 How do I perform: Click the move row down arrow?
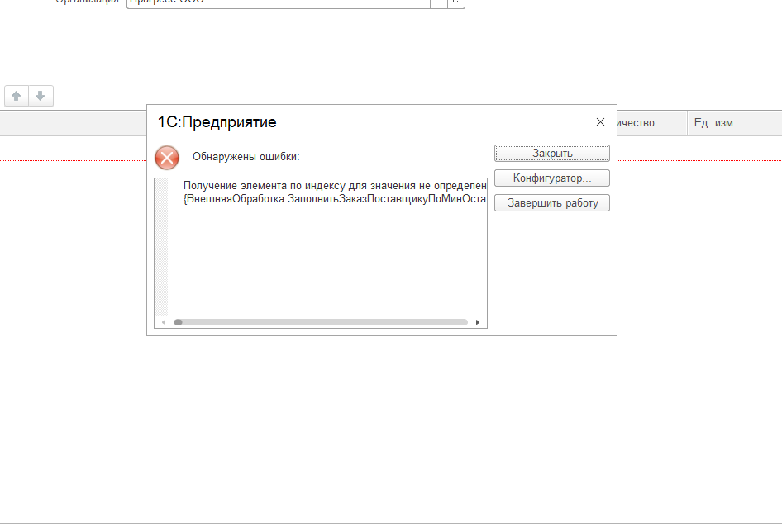click(x=41, y=96)
